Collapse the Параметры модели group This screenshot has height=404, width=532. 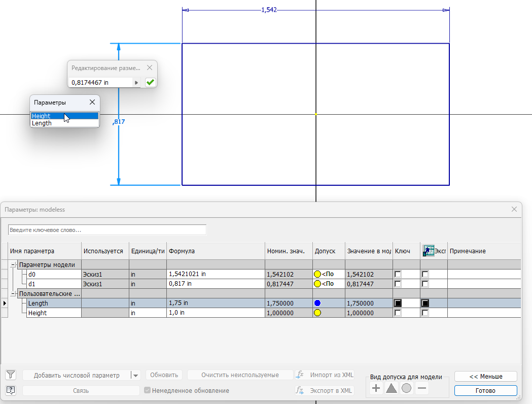click(13, 264)
